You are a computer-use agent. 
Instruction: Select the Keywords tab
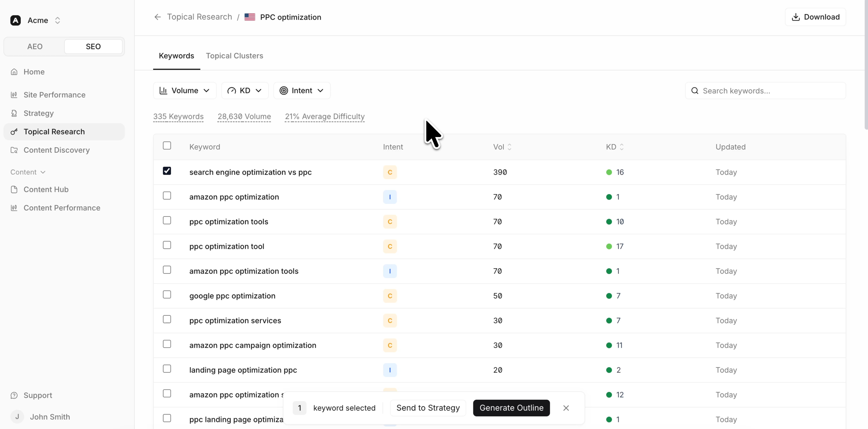177,56
